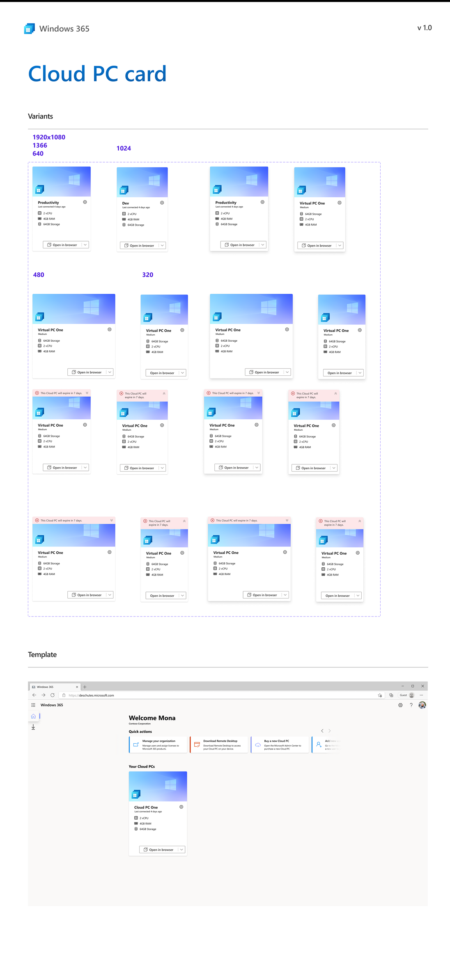Click the Cloud PC One title text
The width and height of the screenshot is (450, 980).
tap(146, 807)
